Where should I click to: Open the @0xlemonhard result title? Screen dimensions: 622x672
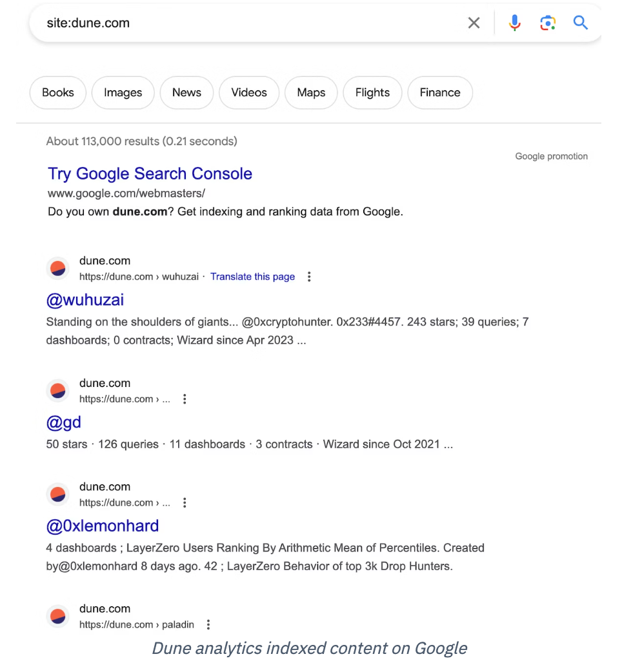(103, 526)
